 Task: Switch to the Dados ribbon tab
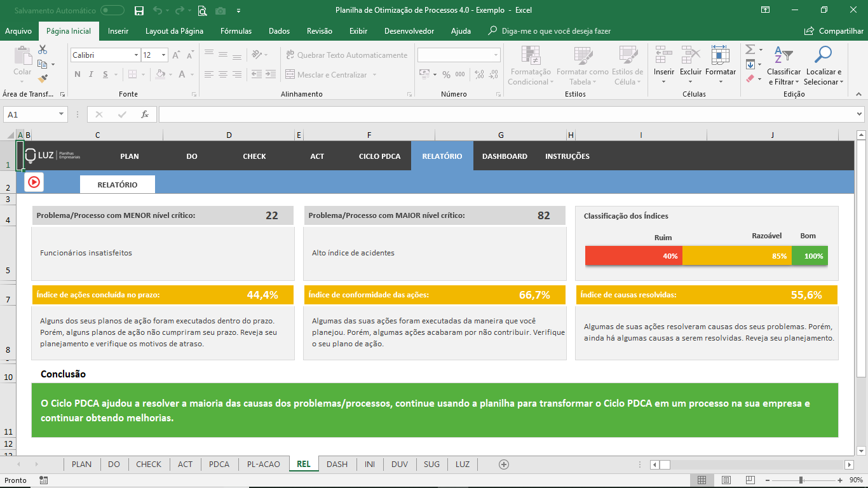(279, 31)
